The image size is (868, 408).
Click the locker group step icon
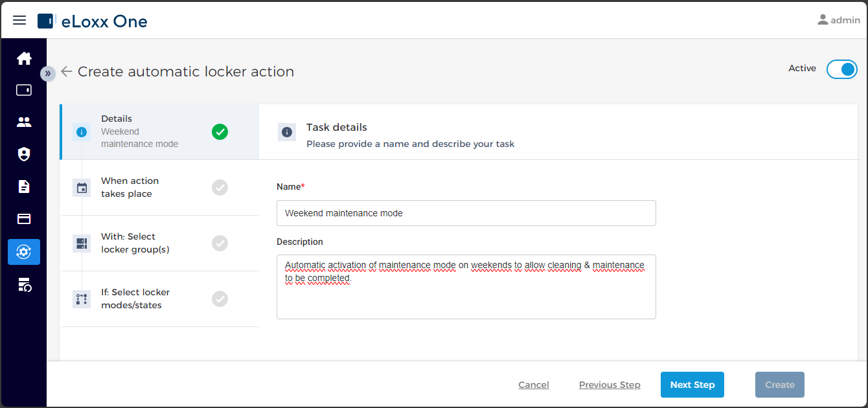click(x=82, y=244)
